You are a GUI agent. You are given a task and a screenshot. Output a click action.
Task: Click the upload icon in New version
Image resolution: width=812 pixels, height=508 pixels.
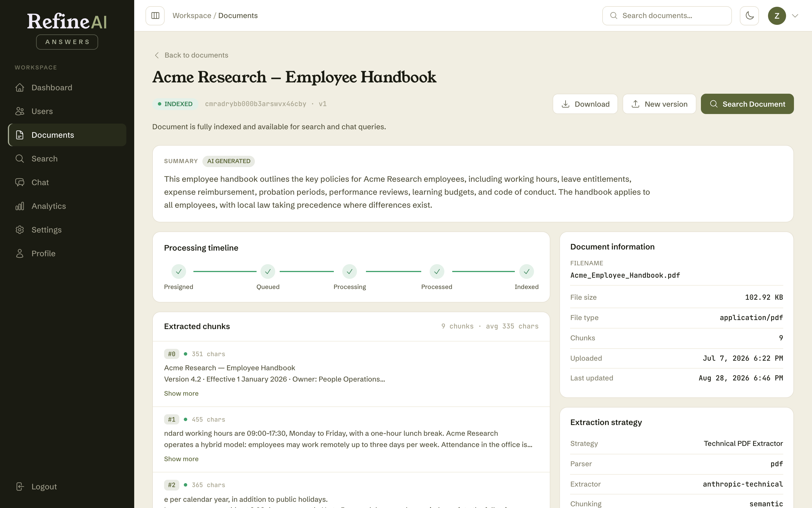pos(636,104)
